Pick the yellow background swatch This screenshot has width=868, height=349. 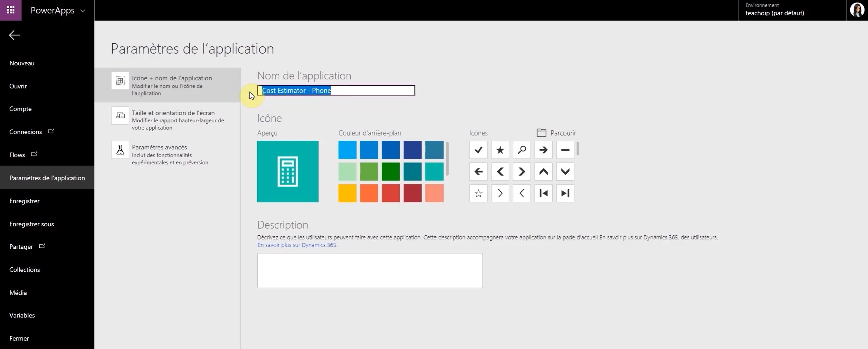tap(347, 193)
